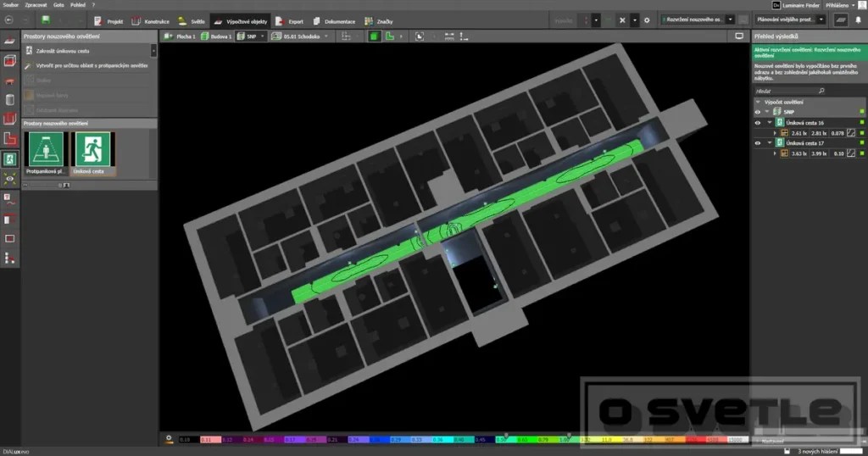868x456 pixels.
Task: Click the Hledat search field
Action: 789,91
